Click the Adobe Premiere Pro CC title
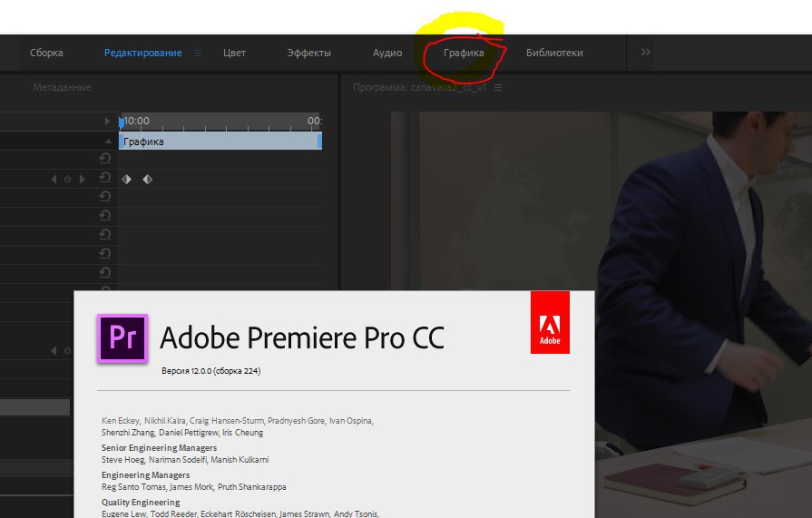 (x=302, y=337)
